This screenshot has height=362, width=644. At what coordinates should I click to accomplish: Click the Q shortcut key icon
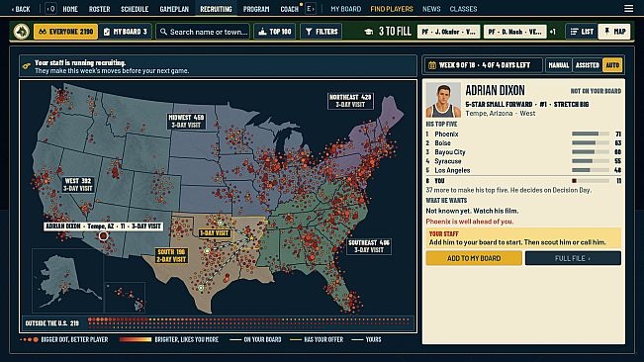pos(50,9)
